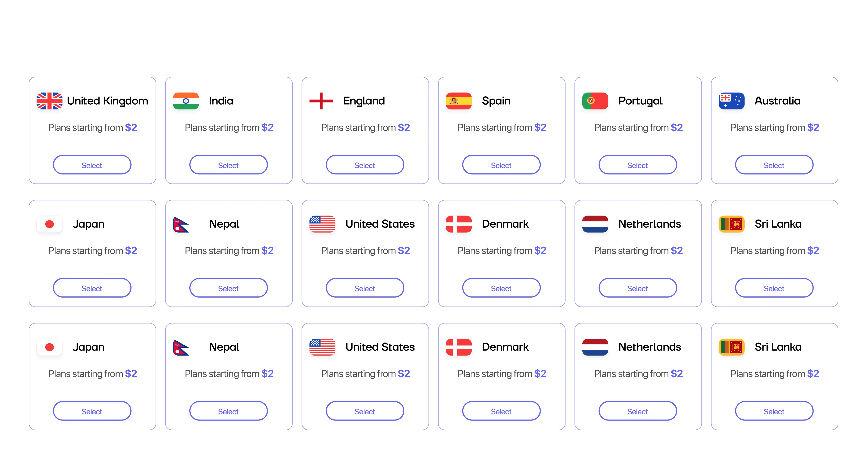Click the United States flag in the bottom row
Screen dimensions: 868x463
point(322,347)
